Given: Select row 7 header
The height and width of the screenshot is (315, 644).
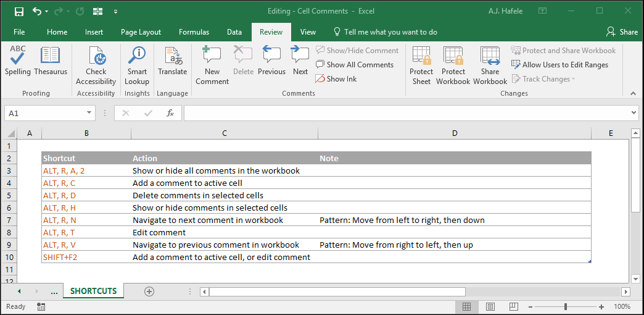Looking at the screenshot, I should (x=9, y=220).
